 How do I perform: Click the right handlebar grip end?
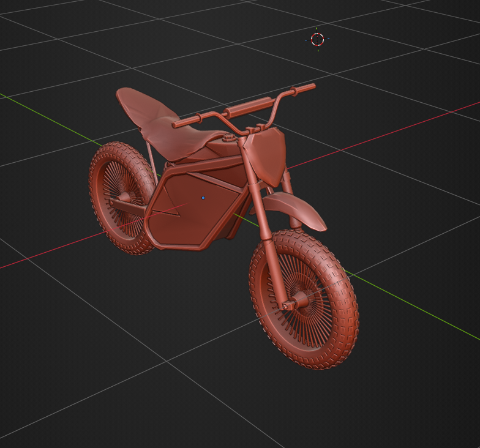pos(304,88)
